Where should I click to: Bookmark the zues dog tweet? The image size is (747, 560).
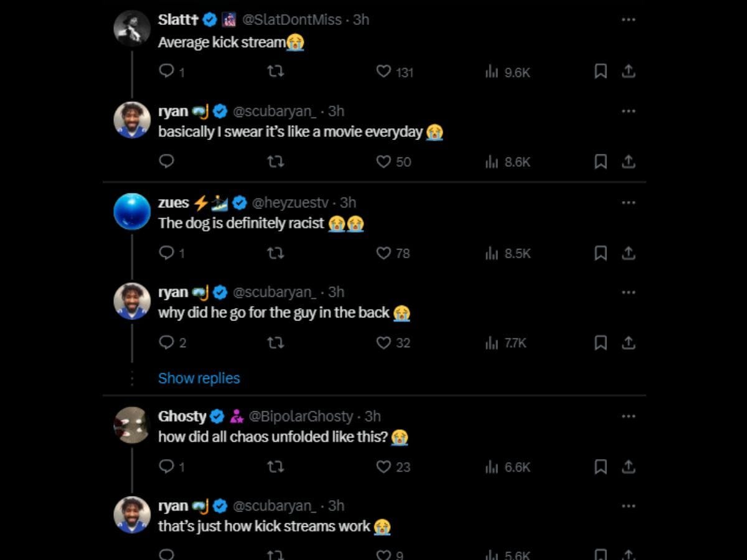point(601,253)
